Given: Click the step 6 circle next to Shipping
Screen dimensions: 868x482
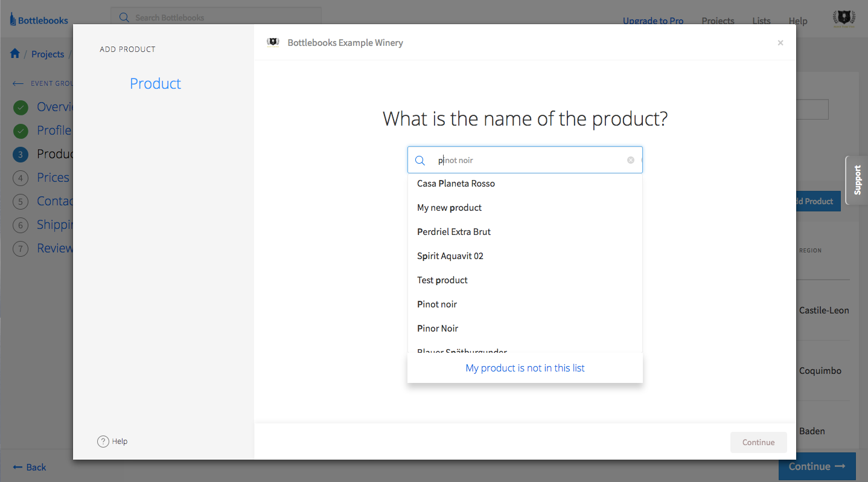Looking at the screenshot, I should point(21,225).
